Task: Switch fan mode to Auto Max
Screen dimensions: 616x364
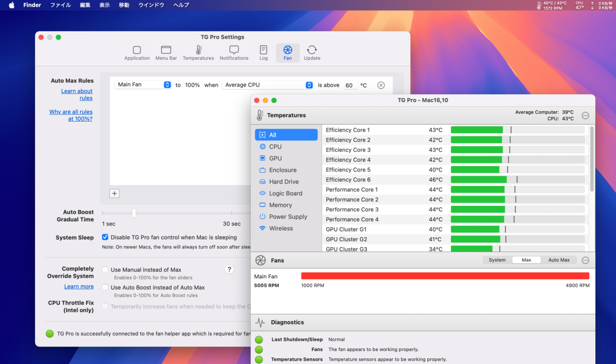Action: 559,260
